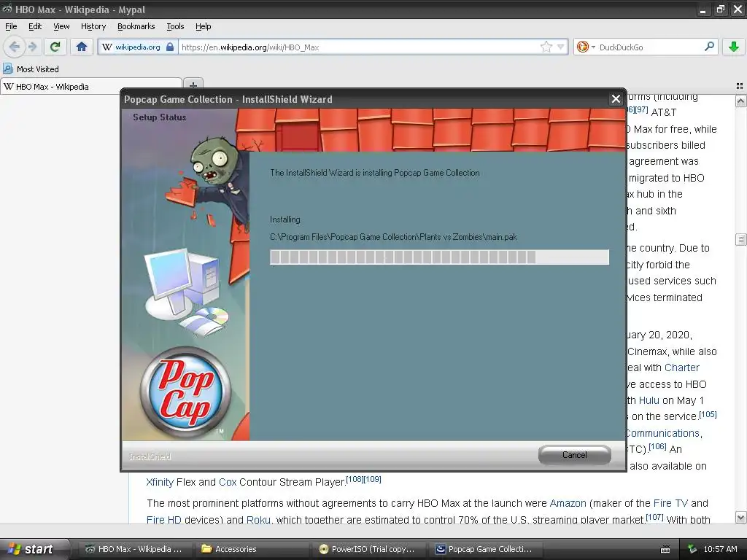Open the Xfinity link
The image size is (747, 560).
(160, 482)
